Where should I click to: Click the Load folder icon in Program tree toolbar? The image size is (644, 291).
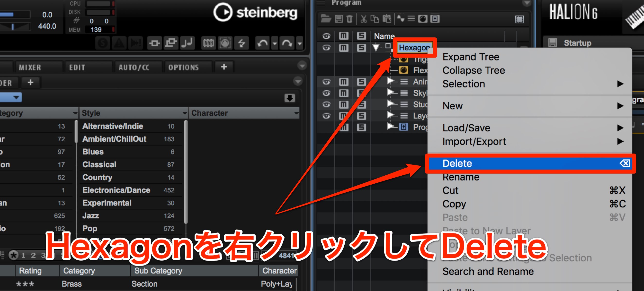326,19
